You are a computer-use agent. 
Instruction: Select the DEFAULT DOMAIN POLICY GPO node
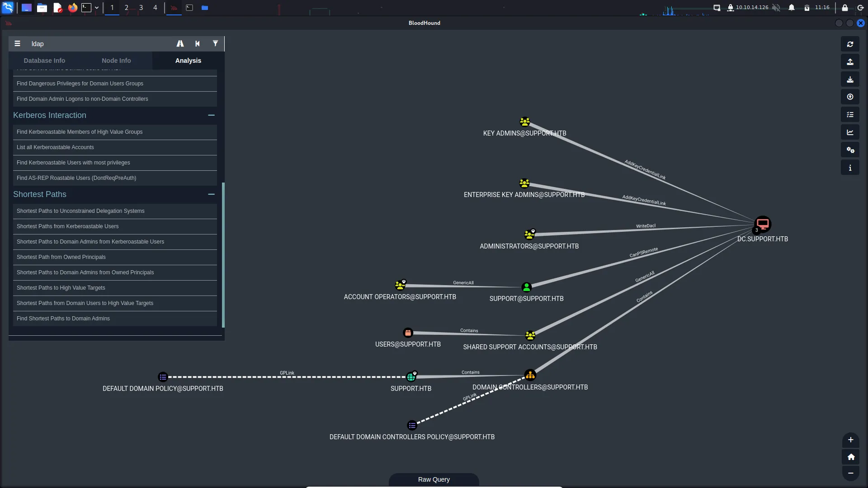pyautogui.click(x=163, y=377)
